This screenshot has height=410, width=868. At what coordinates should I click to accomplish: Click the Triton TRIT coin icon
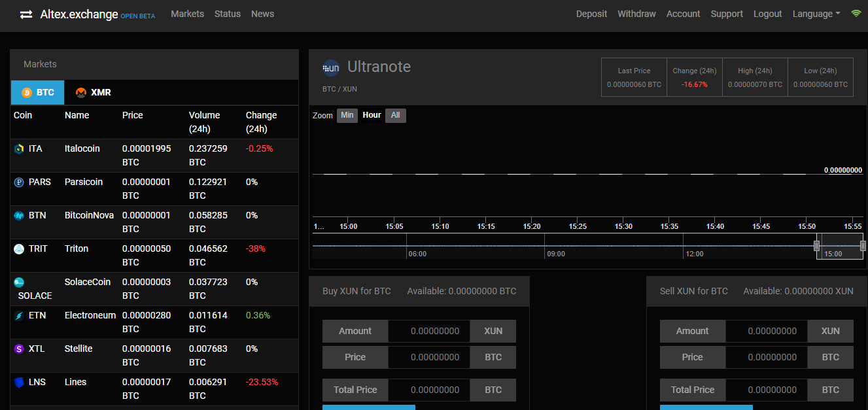click(19, 249)
